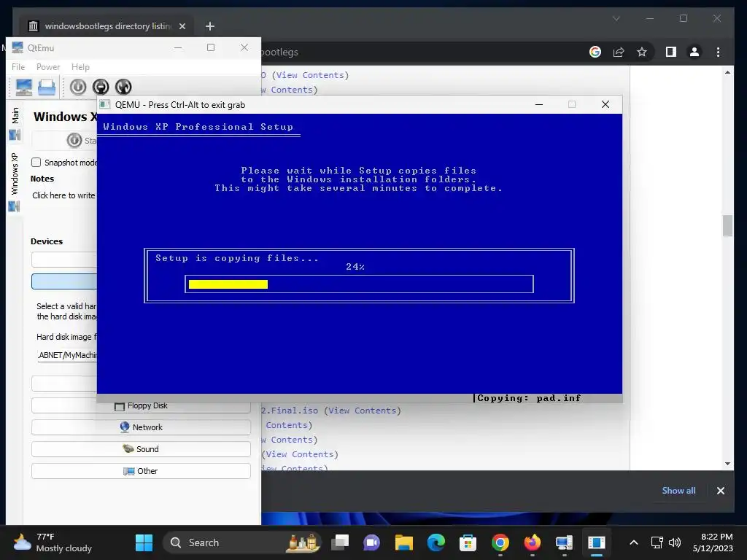Click the open machine blue tray icon in QtEmu toolbar
Image resolution: width=747 pixels, height=560 pixels.
click(x=47, y=87)
